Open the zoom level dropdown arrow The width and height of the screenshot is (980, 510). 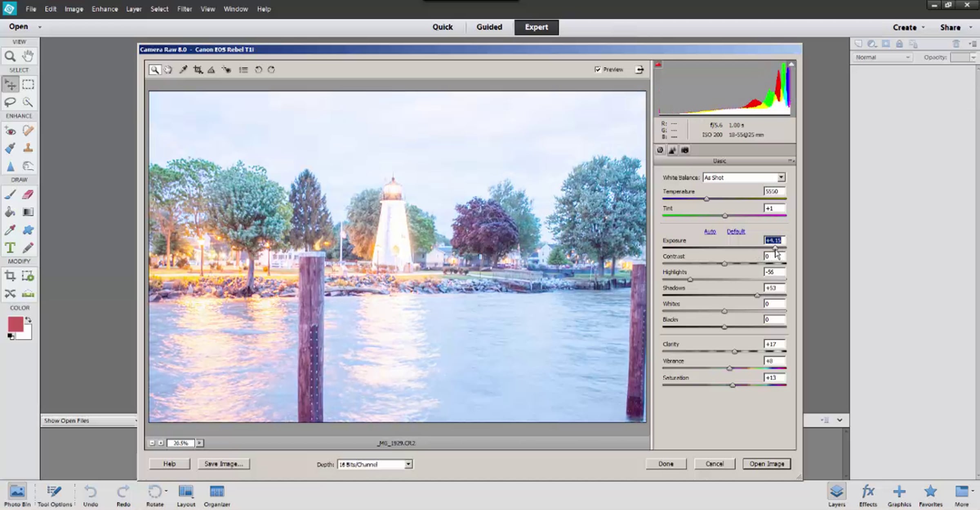(x=200, y=443)
